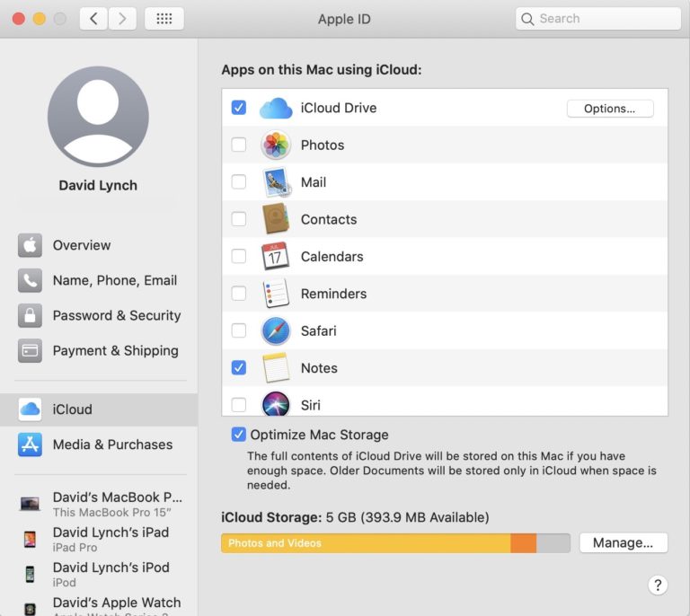This screenshot has height=616, width=690.
Task: Uncheck the Notes checkbox
Action: tap(238, 367)
